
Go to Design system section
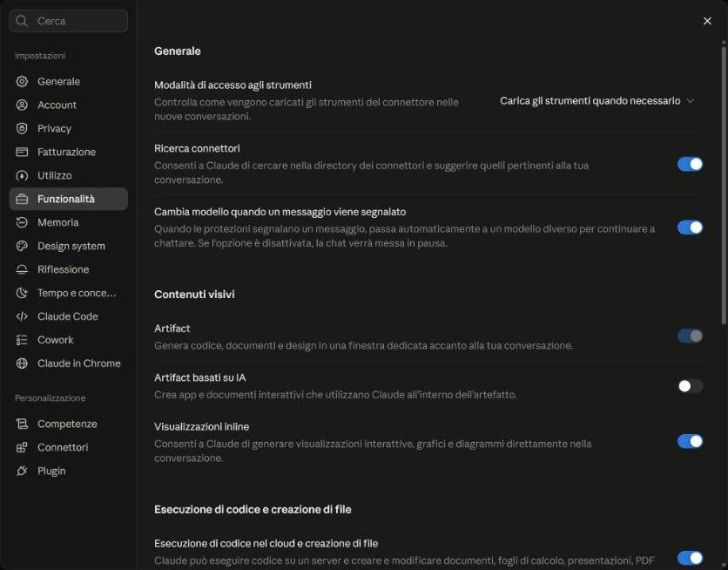click(68, 246)
